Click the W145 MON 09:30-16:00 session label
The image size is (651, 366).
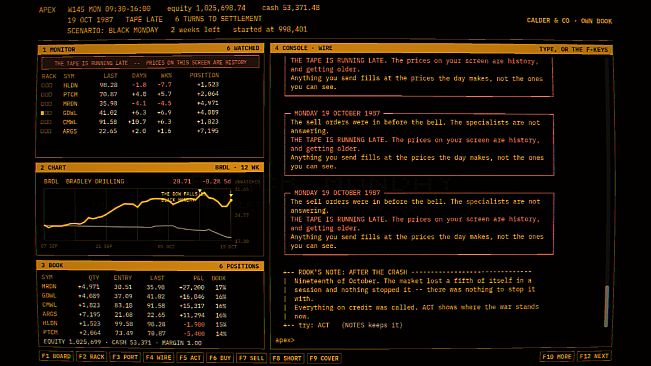109,8
